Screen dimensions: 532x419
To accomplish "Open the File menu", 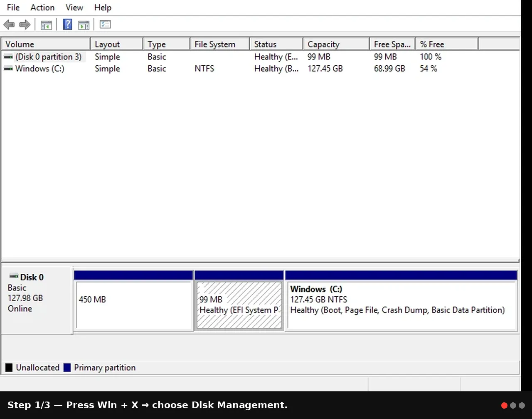I will point(13,7).
